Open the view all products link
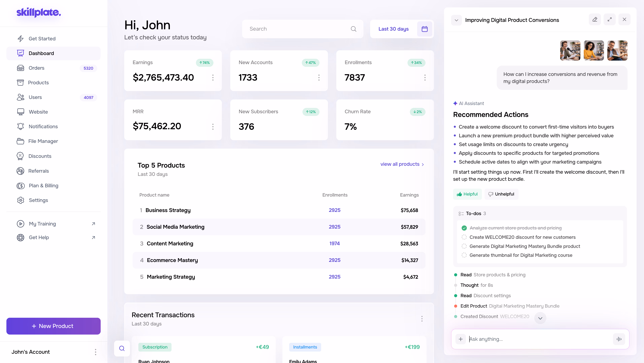The image size is (644, 363). [402, 164]
